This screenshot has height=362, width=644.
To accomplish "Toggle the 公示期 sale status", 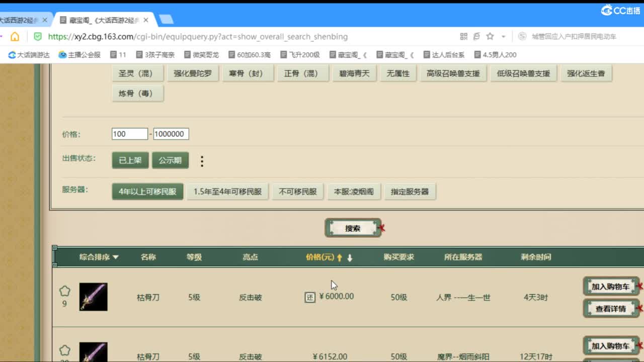I will click(x=170, y=160).
